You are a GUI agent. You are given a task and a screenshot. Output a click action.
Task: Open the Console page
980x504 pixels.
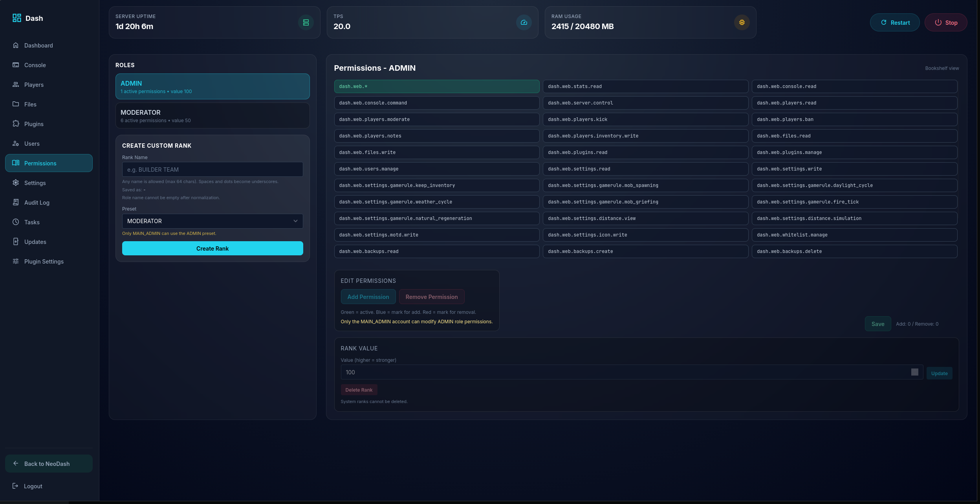click(49, 65)
